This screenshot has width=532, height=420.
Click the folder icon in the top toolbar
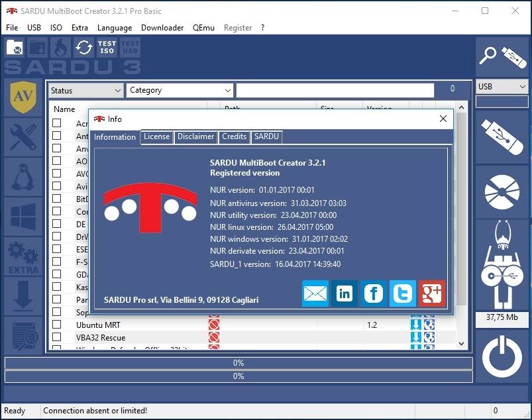click(x=15, y=47)
